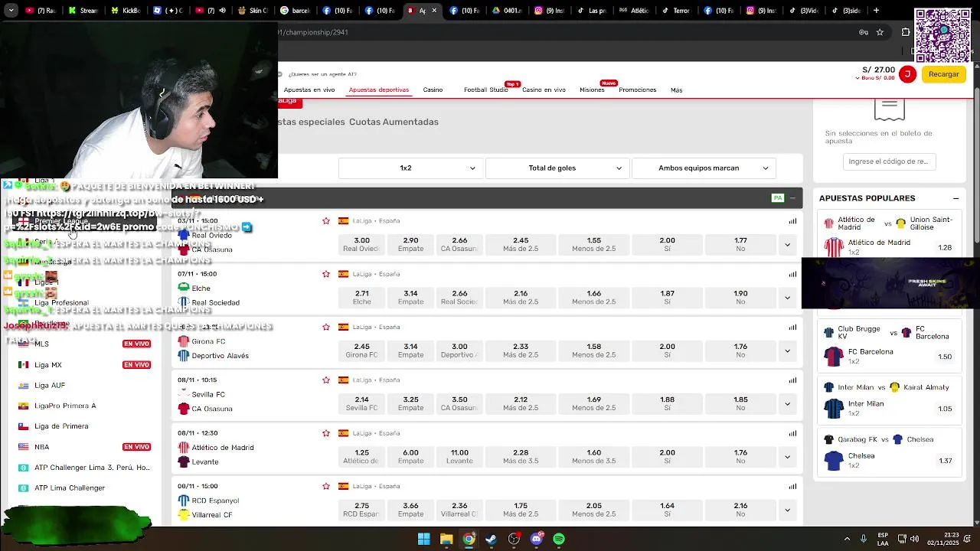Expand more markets for Real Oviedo match
This screenshot has width=980, height=551.
click(787, 245)
